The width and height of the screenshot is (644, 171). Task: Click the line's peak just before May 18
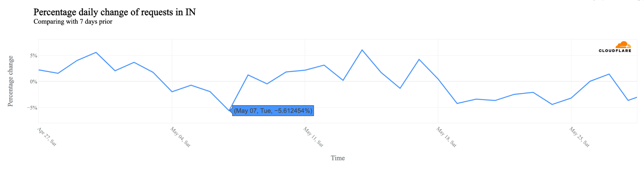[x=419, y=59]
